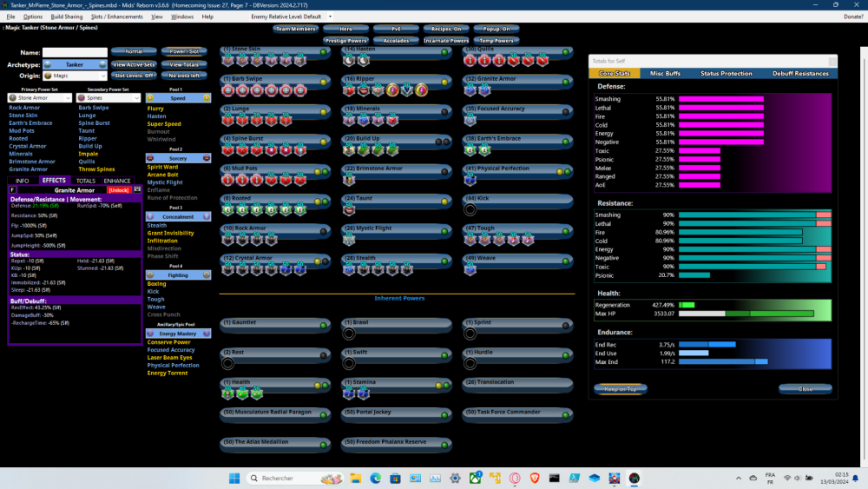
Task: Expand Primary Power Set Stone Armor dropdown
Action: [40, 98]
